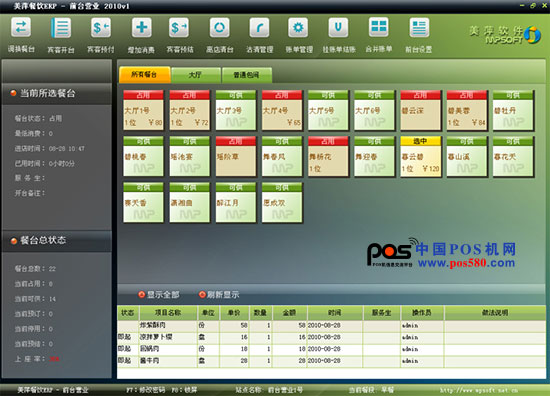The image size is (550, 396).
Task: Select the 炸紫酥肉 order row
Action: click(331, 325)
